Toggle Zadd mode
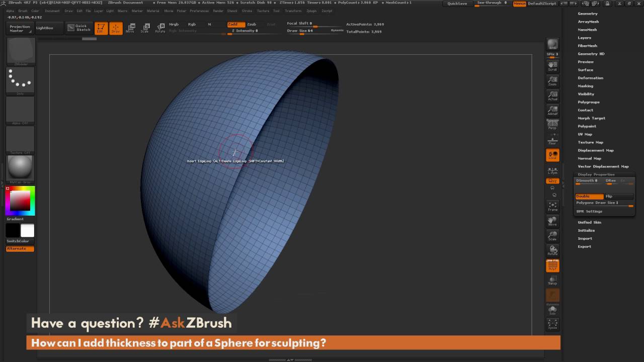This screenshot has width=644, height=362. [236, 24]
